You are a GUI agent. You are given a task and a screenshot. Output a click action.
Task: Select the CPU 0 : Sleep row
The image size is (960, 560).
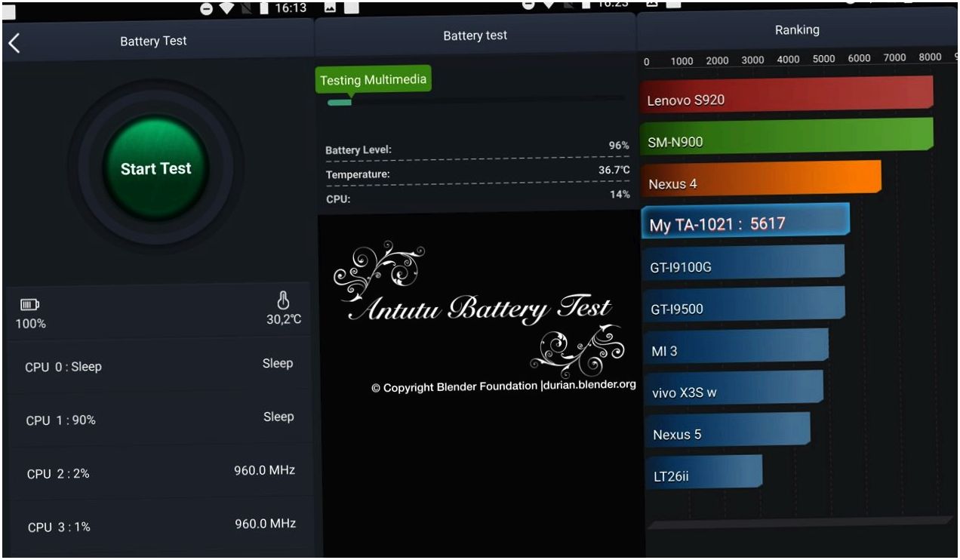pyautogui.click(x=158, y=365)
